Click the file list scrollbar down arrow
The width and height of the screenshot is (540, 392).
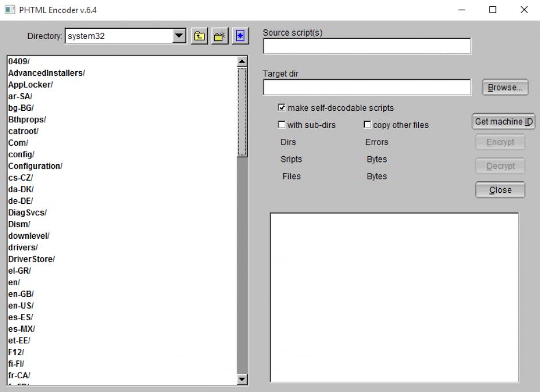(242, 378)
